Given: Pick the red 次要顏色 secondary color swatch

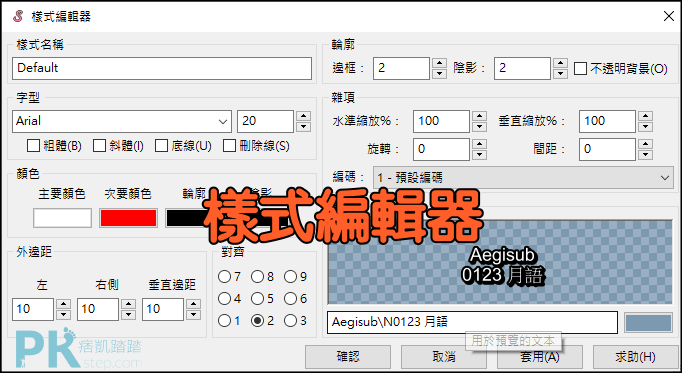Looking at the screenshot, I should pyautogui.click(x=128, y=218).
